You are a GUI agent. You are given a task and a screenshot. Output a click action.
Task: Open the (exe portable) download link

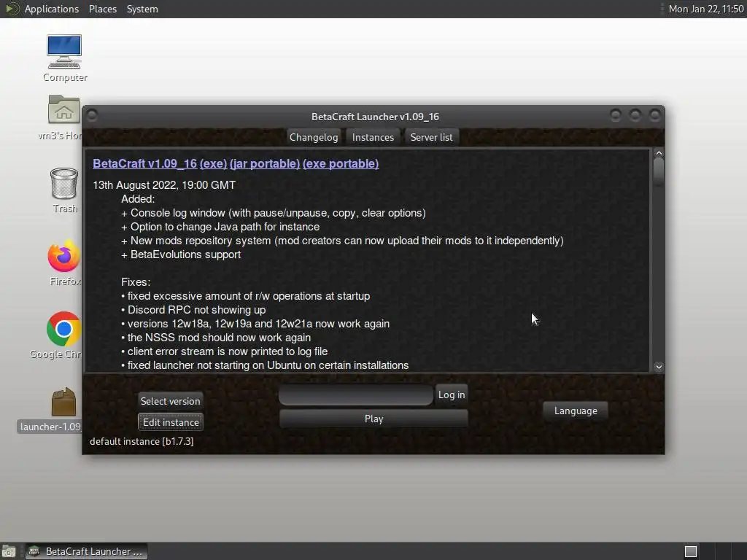[x=341, y=163]
